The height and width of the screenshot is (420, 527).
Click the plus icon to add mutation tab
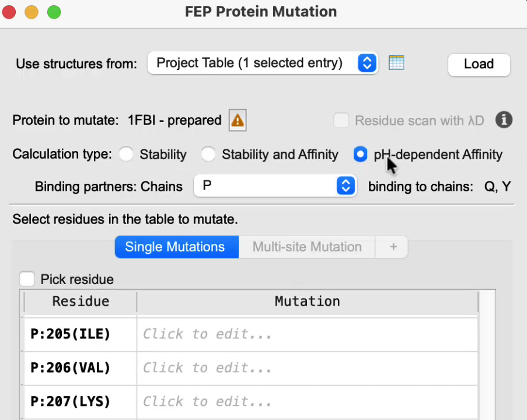(x=393, y=247)
